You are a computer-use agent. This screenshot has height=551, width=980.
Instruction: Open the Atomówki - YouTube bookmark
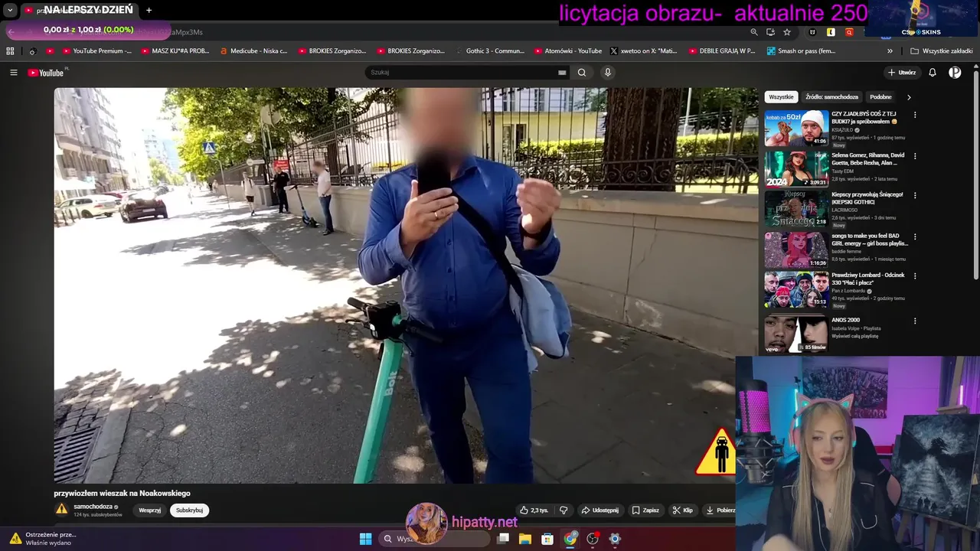tap(567, 51)
